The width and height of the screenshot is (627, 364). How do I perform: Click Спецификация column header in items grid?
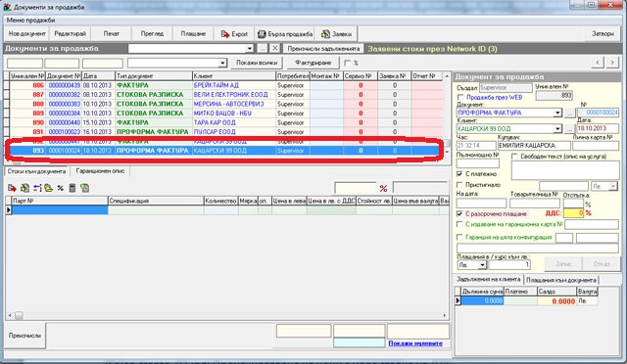tap(156, 201)
